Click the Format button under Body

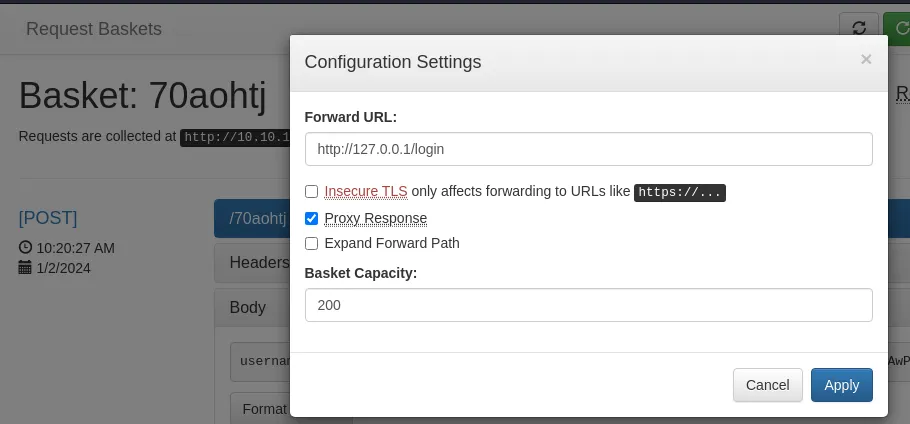click(261, 409)
